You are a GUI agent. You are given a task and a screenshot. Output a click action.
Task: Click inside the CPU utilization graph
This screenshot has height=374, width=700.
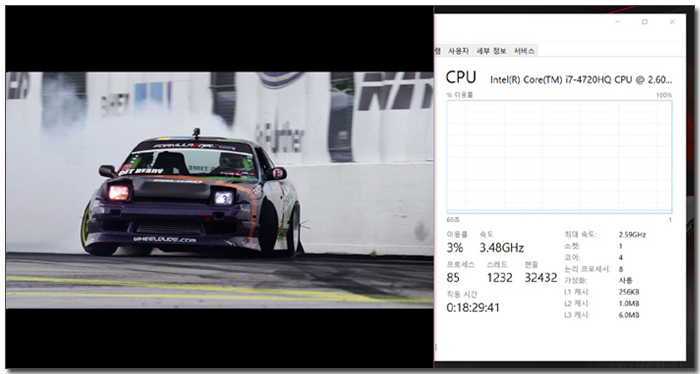(x=559, y=157)
